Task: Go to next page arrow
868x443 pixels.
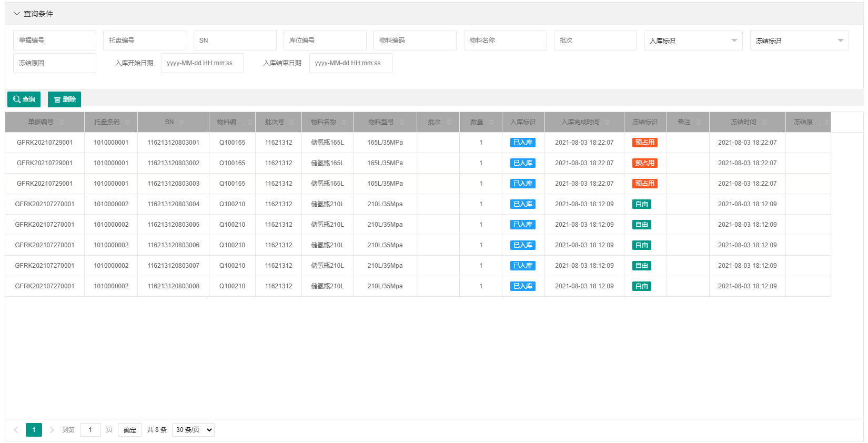Action: [x=52, y=430]
